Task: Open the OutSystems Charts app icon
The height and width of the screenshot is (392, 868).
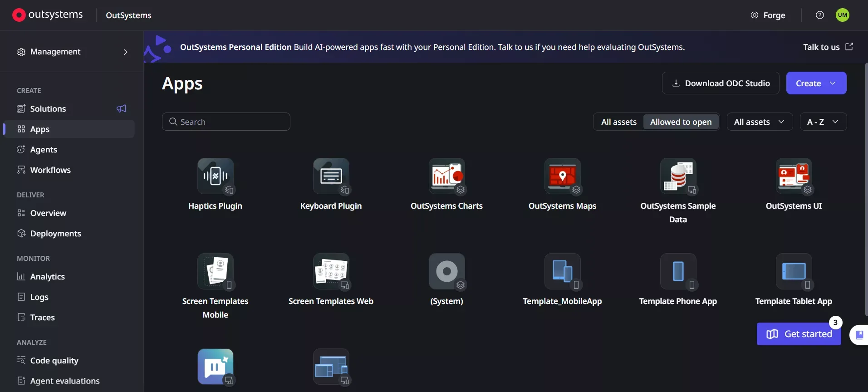Action: [x=447, y=176]
